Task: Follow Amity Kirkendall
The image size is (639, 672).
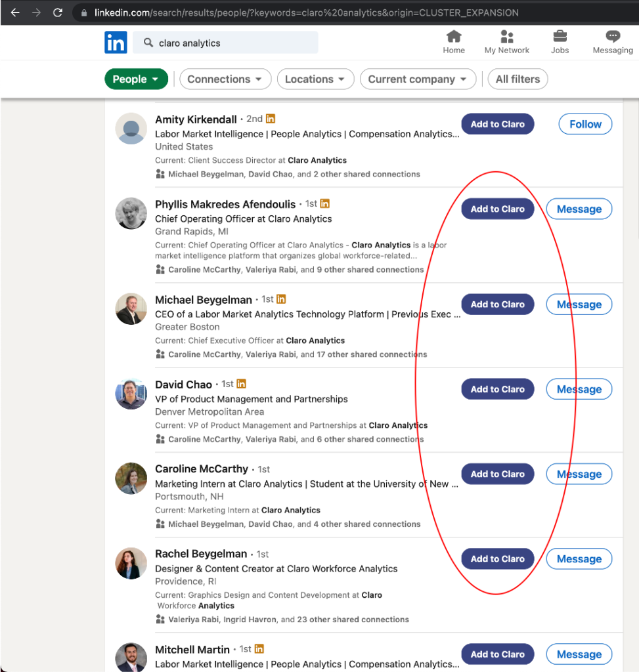Action: (x=585, y=124)
